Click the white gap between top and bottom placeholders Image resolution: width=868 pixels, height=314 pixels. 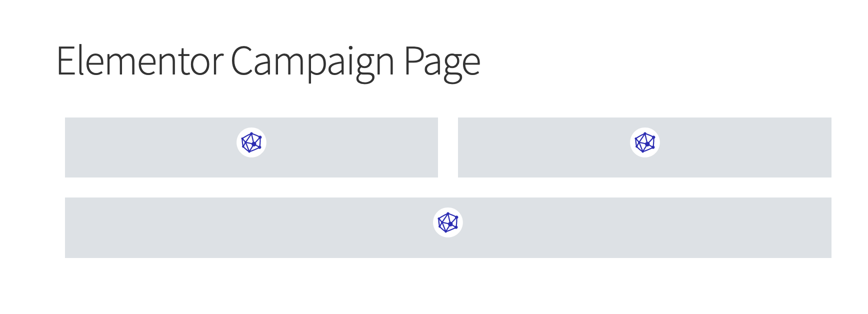(448, 187)
